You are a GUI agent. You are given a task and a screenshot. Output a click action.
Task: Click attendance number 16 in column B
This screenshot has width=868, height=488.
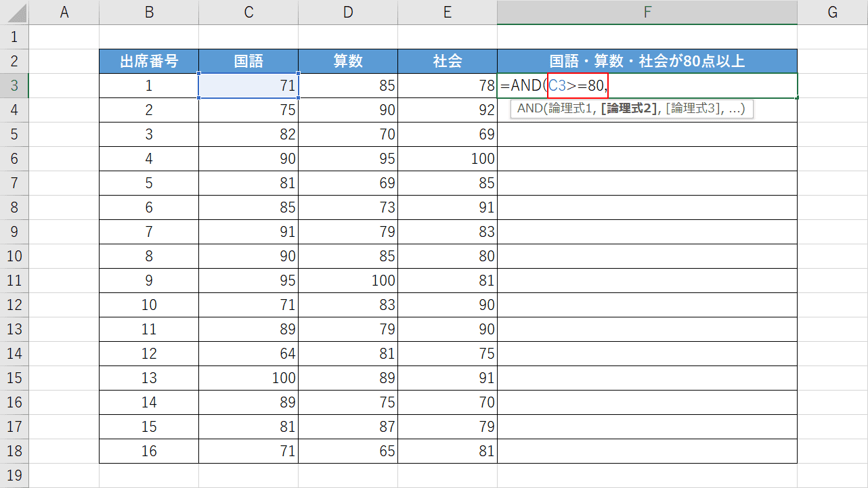tap(149, 451)
